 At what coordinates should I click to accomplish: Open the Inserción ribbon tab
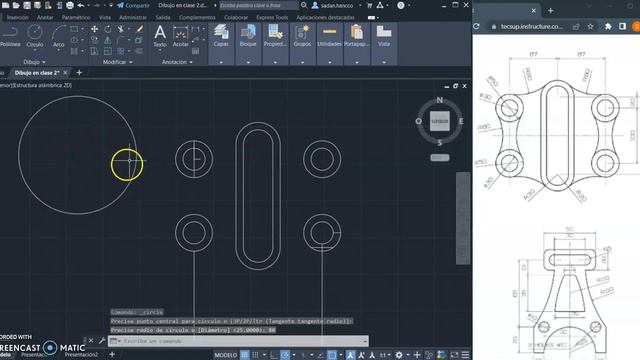[18, 18]
